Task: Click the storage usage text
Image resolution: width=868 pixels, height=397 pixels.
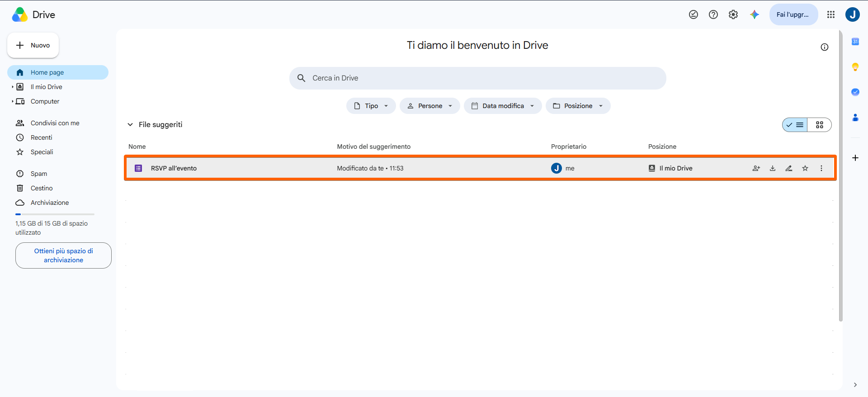Action: click(52, 228)
